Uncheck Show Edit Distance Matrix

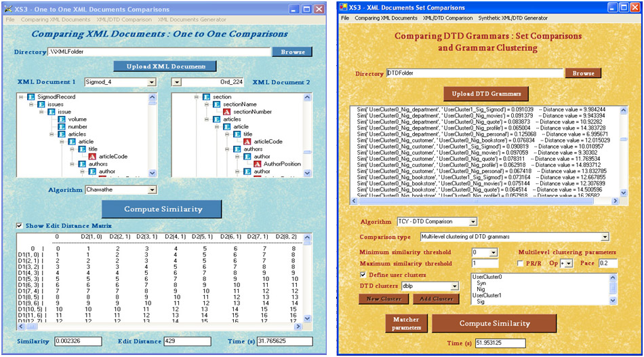[x=19, y=225]
